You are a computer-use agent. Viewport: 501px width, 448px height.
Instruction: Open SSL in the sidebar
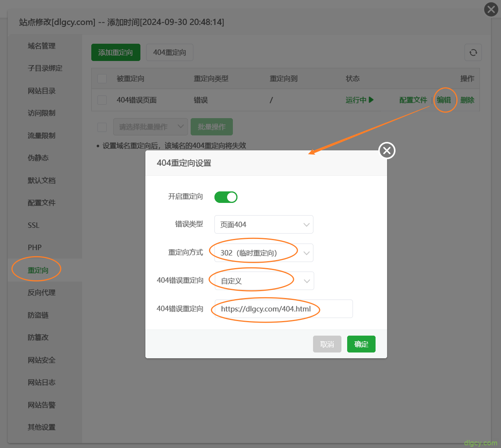click(33, 226)
